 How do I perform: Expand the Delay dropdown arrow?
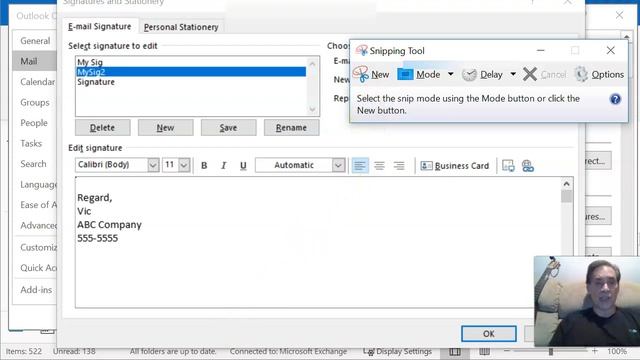[x=513, y=74]
